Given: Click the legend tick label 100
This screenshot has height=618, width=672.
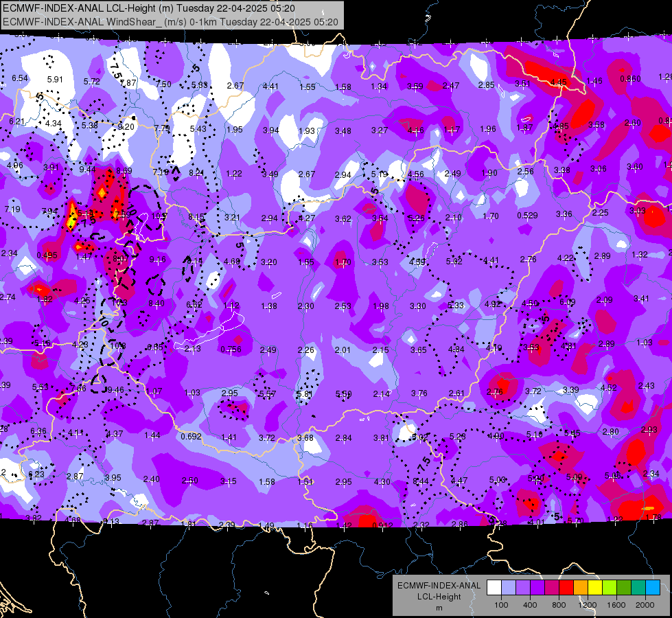Looking at the screenshot, I should [x=501, y=605].
